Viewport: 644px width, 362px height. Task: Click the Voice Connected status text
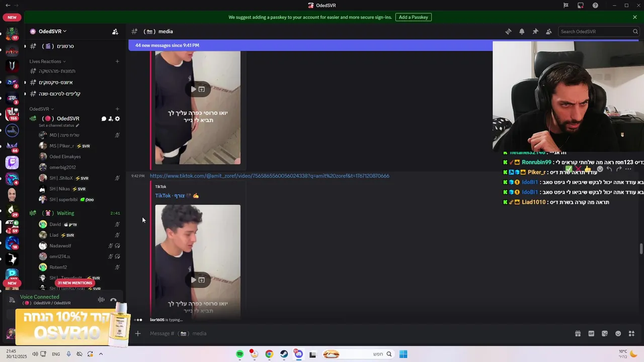tap(40, 297)
